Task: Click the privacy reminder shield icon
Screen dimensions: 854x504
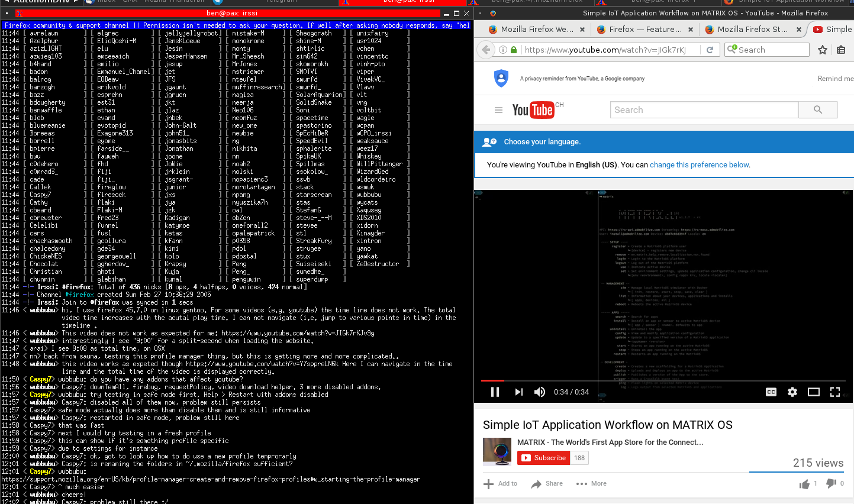Action: 501,78
